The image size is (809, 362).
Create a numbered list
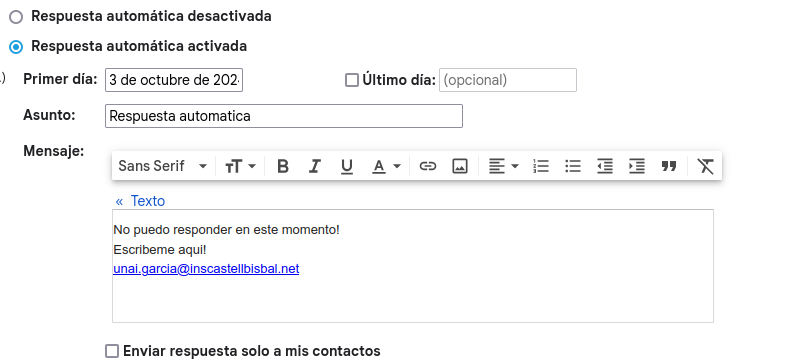click(541, 166)
